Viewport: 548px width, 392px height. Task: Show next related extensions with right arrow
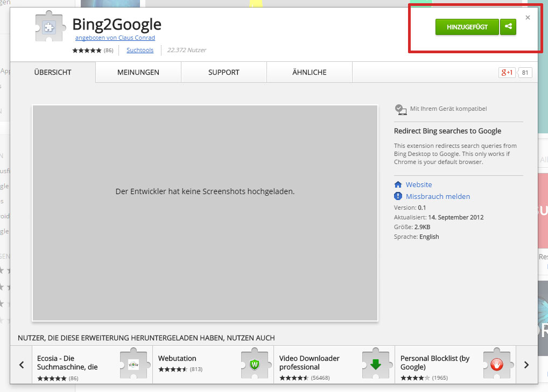pyautogui.click(x=526, y=365)
